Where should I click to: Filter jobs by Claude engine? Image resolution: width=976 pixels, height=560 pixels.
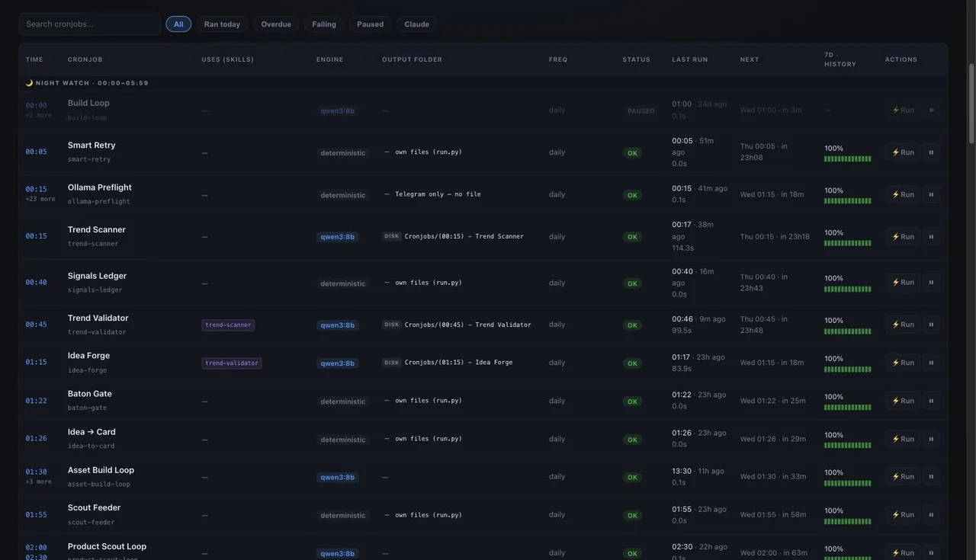[416, 24]
